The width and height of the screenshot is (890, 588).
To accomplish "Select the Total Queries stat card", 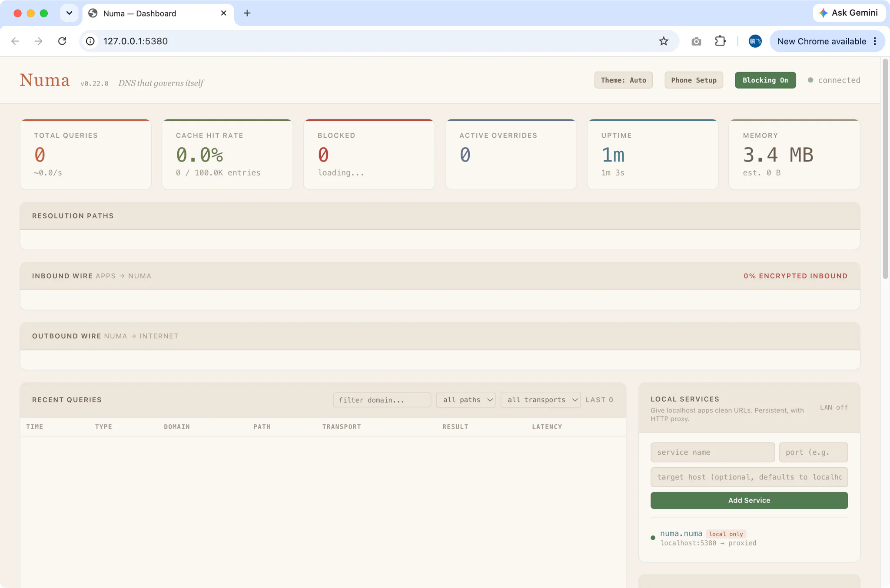I will pos(86,154).
